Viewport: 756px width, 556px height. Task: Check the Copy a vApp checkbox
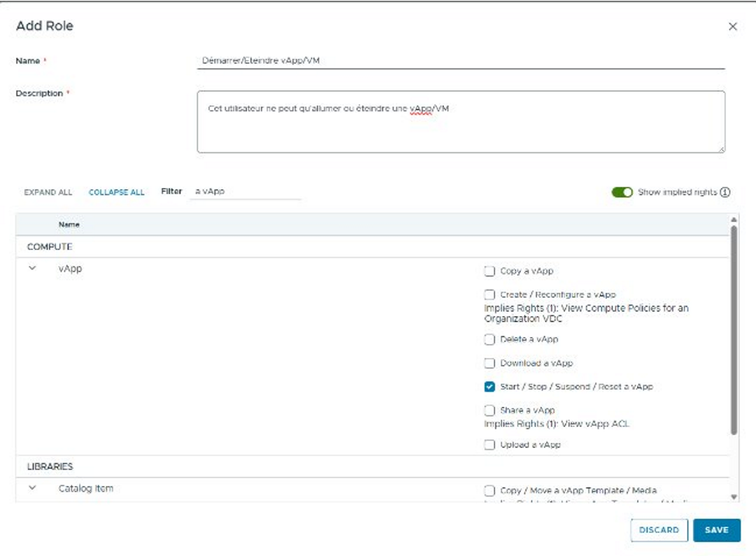(x=490, y=272)
